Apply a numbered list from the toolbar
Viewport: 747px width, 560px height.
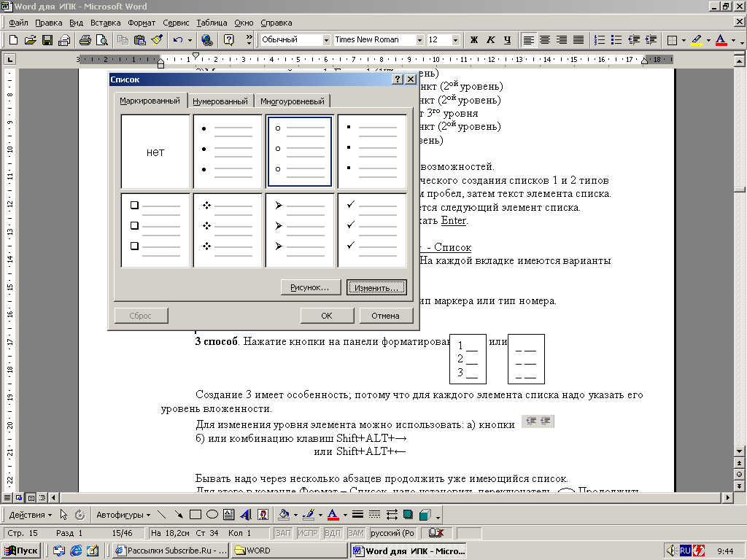point(600,40)
